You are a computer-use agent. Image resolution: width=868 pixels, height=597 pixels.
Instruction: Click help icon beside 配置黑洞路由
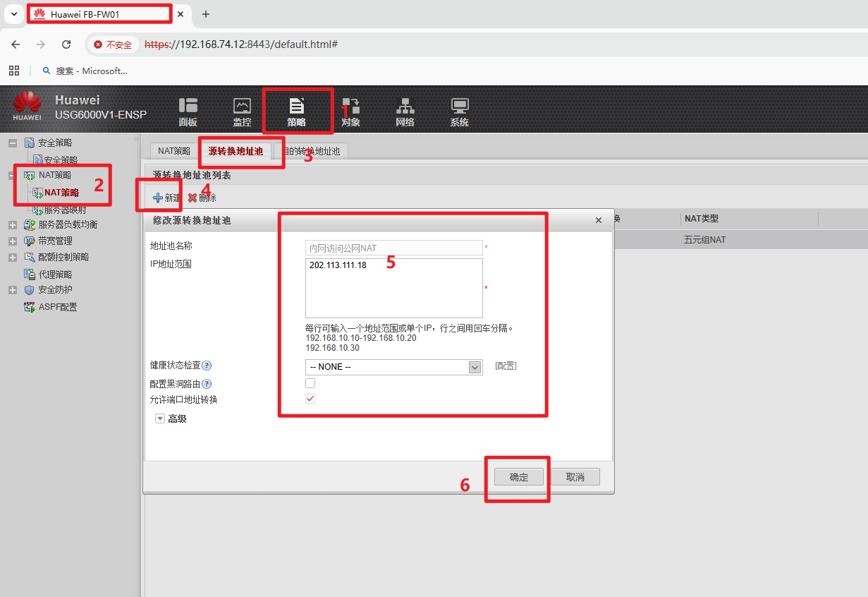tap(207, 384)
